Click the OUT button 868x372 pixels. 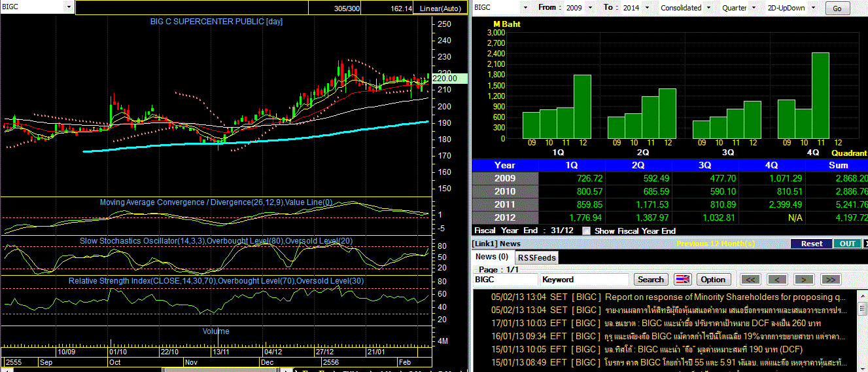pyautogui.click(x=847, y=243)
